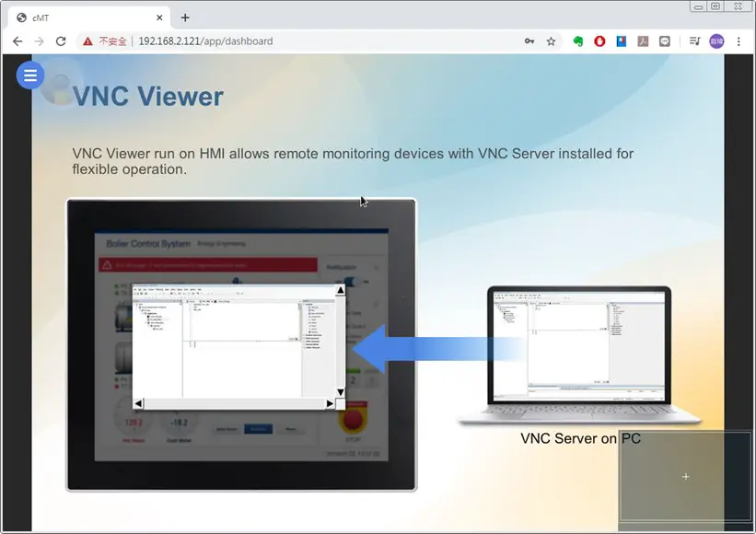
Task: Open saved password key icon
Action: click(529, 41)
